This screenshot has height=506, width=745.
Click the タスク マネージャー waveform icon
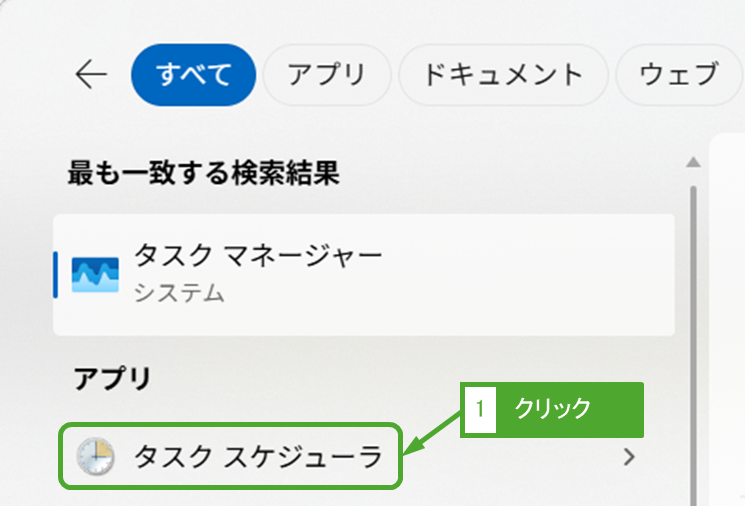coord(95,274)
